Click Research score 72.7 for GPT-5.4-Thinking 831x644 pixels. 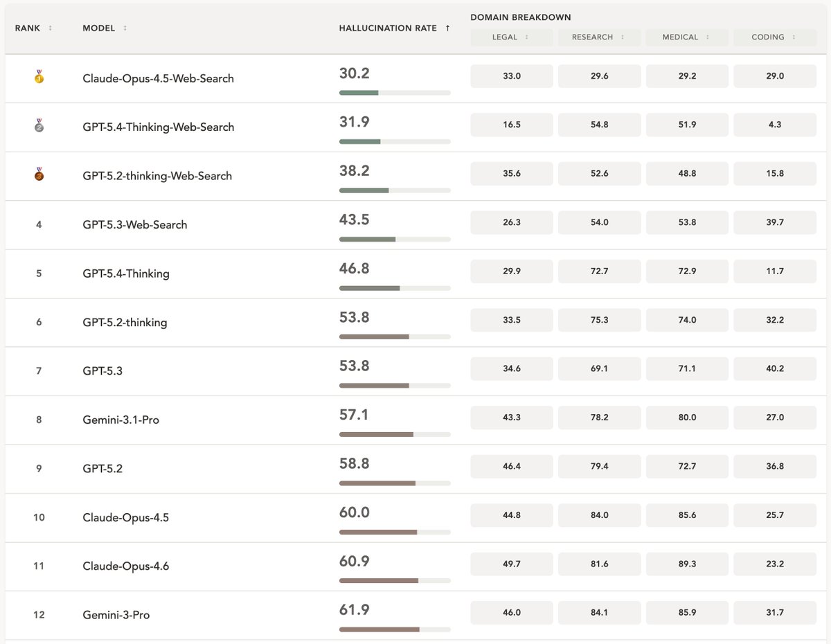[600, 271]
